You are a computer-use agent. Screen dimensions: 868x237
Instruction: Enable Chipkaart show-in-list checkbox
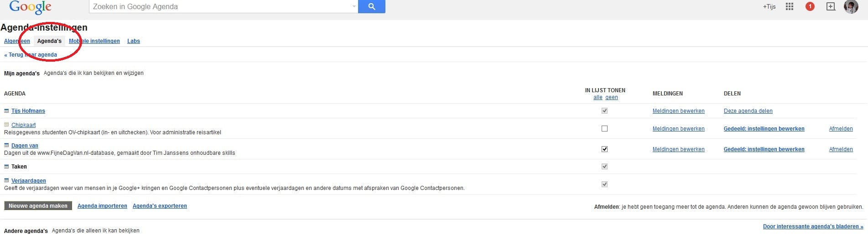(604, 129)
